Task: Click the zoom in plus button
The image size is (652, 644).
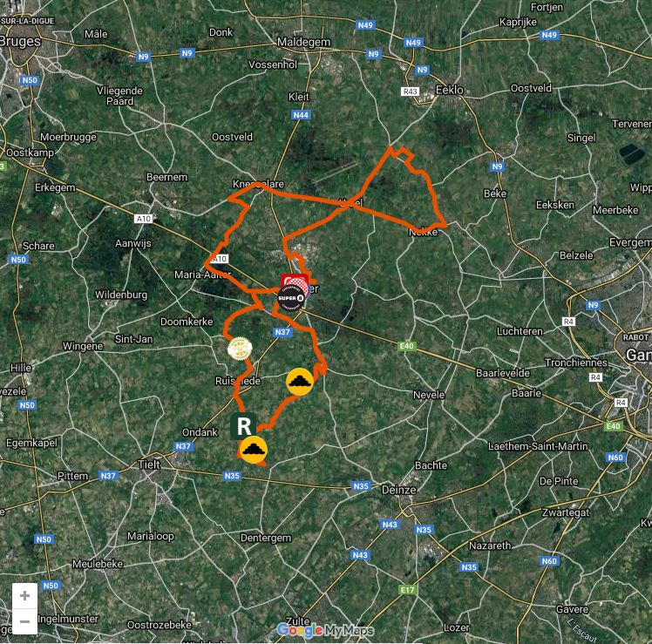Action: pyautogui.click(x=24, y=595)
